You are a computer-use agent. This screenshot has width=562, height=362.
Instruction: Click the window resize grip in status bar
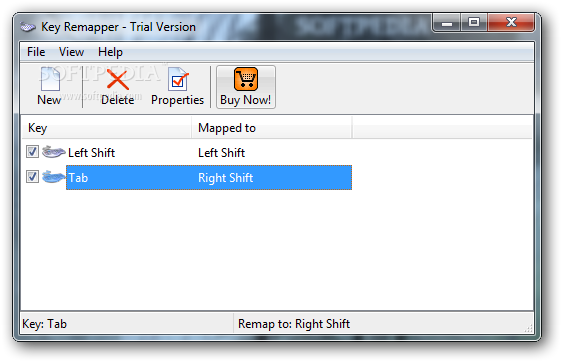coord(528,328)
